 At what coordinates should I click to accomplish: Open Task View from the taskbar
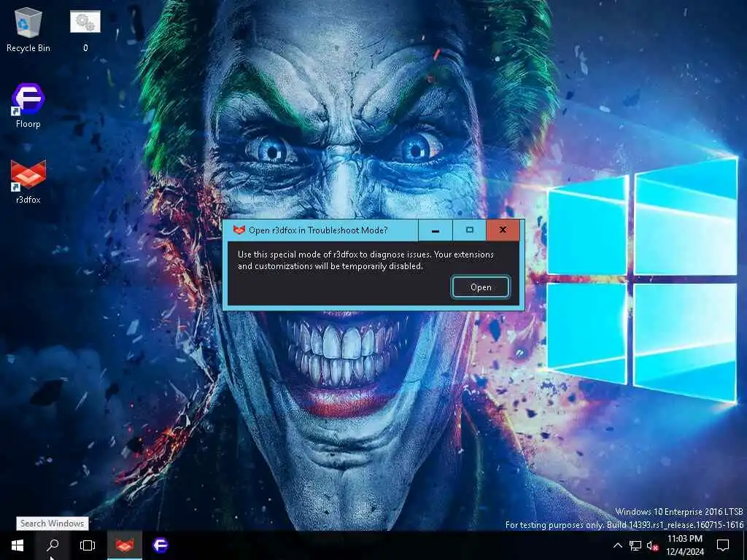click(x=88, y=545)
